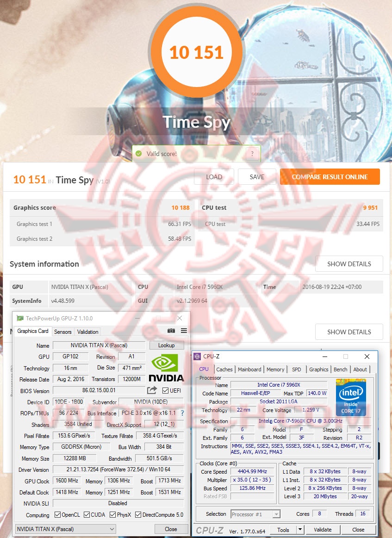The height and width of the screenshot is (538, 392).
Task: Open the Mainboard tab in CPU-Z
Action: coord(249,369)
